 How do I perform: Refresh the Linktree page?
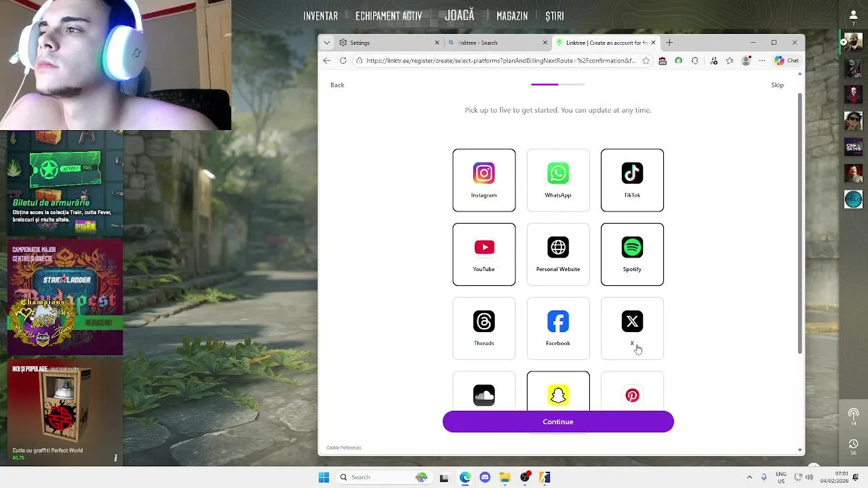(x=343, y=60)
